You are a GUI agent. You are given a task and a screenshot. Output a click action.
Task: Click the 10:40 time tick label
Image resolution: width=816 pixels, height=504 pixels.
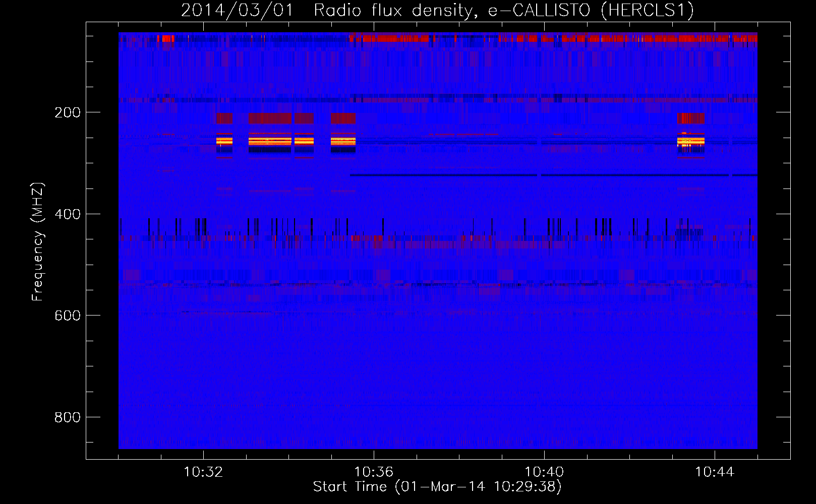[x=544, y=472]
